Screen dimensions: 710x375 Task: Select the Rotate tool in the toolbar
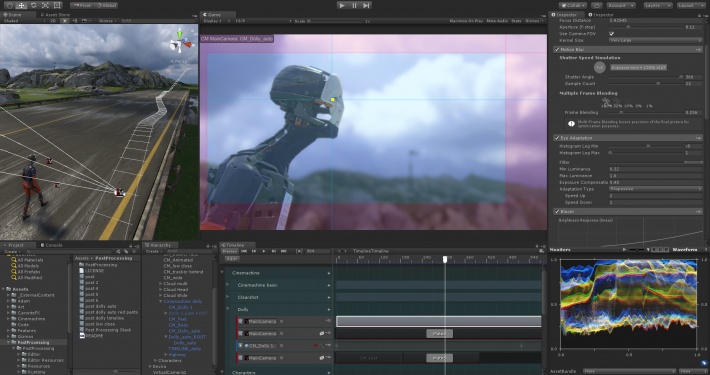[33, 5]
